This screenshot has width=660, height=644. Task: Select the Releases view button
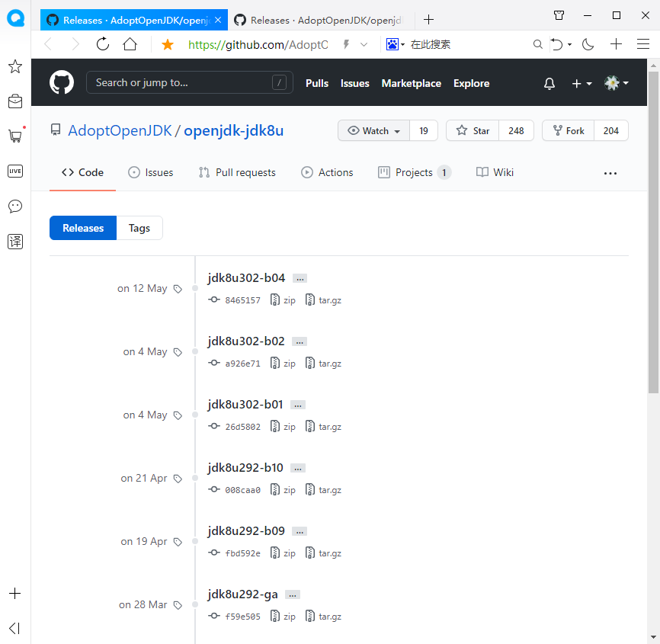pyautogui.click(x=83, y=228)
